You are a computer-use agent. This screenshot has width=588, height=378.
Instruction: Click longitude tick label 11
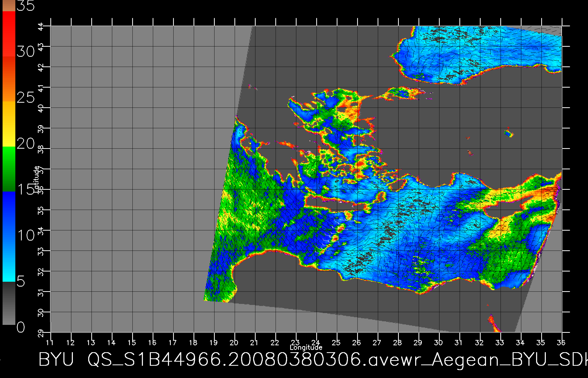click(x=50, y=342)
